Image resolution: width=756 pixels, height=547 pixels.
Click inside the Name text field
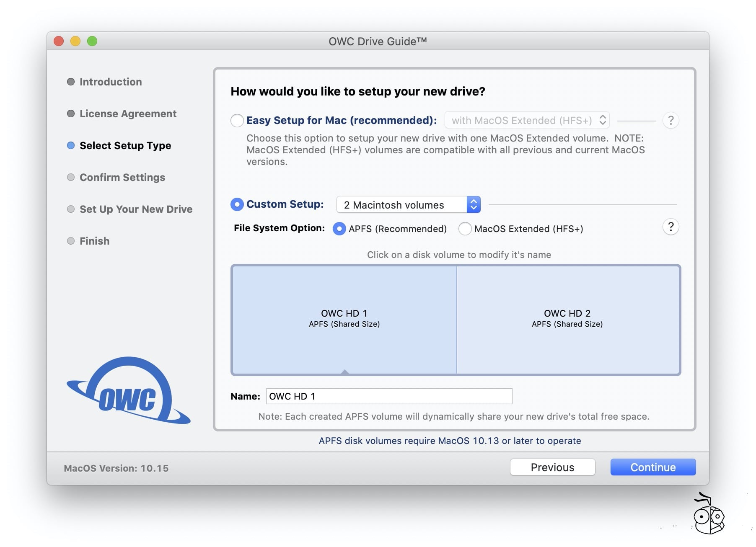click(389, 396)
